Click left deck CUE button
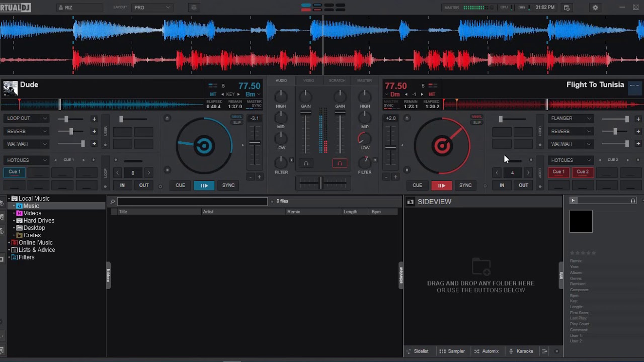Screen dimensions: 644x362 pyautogui.click(x=180, y=186)
